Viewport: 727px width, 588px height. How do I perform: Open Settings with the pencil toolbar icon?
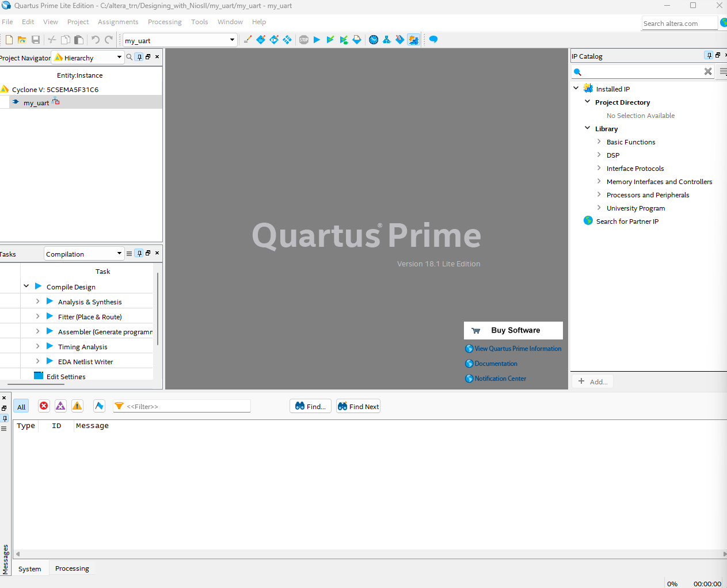tap(248, 40)
